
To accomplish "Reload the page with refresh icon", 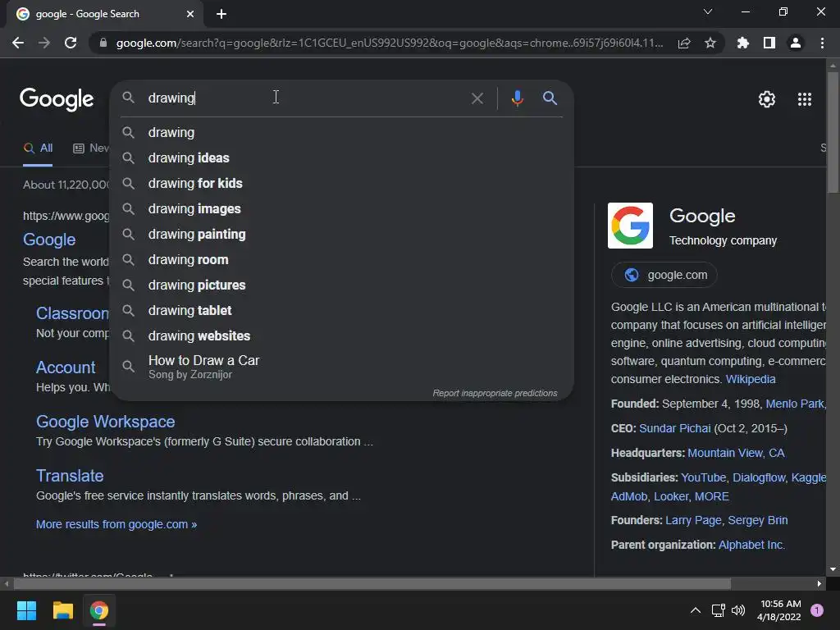I will click(71, 43).
